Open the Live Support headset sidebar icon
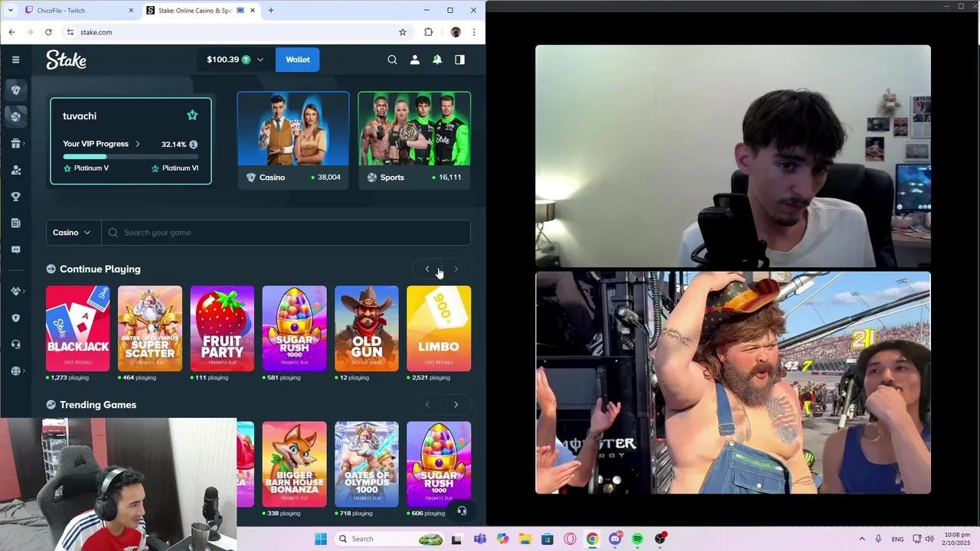 [x=15, y=344]
